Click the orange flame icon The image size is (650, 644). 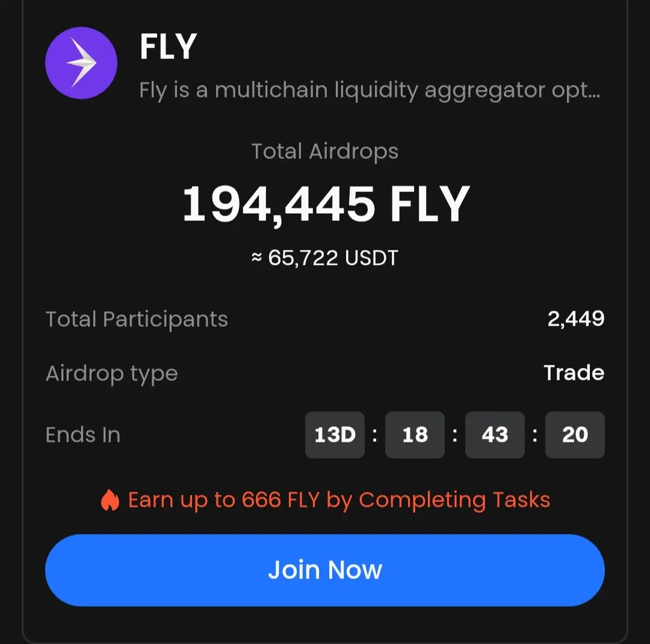tap(110, 500)
